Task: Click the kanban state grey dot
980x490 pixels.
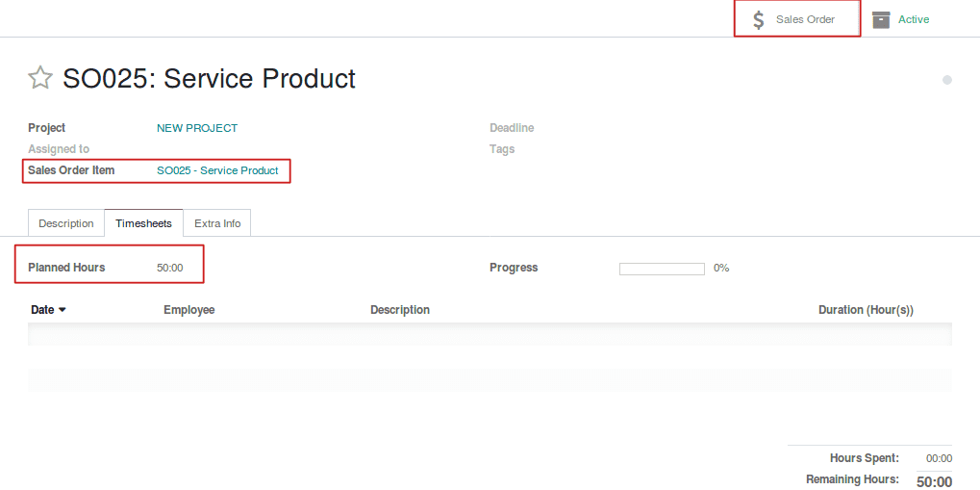Action: tap(947, 80)
